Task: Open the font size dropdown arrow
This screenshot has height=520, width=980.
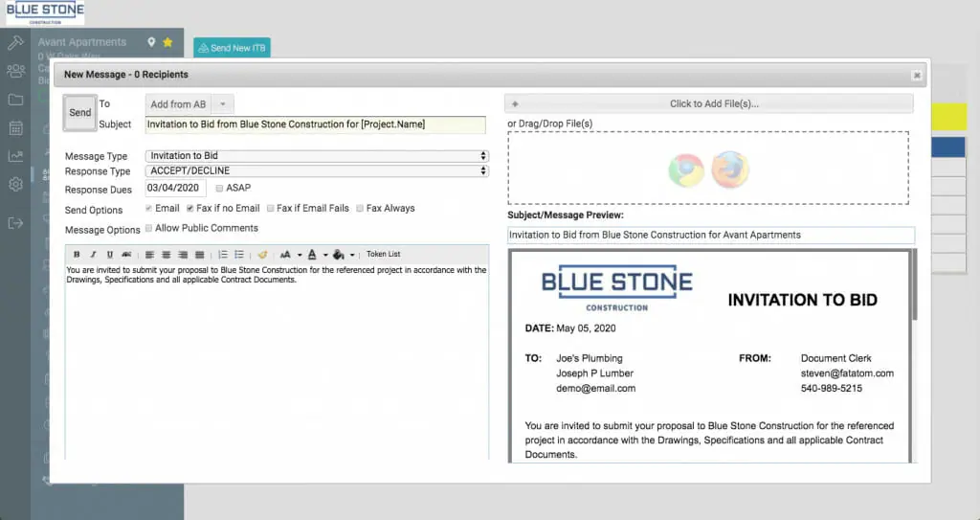Action: [300, 255]
